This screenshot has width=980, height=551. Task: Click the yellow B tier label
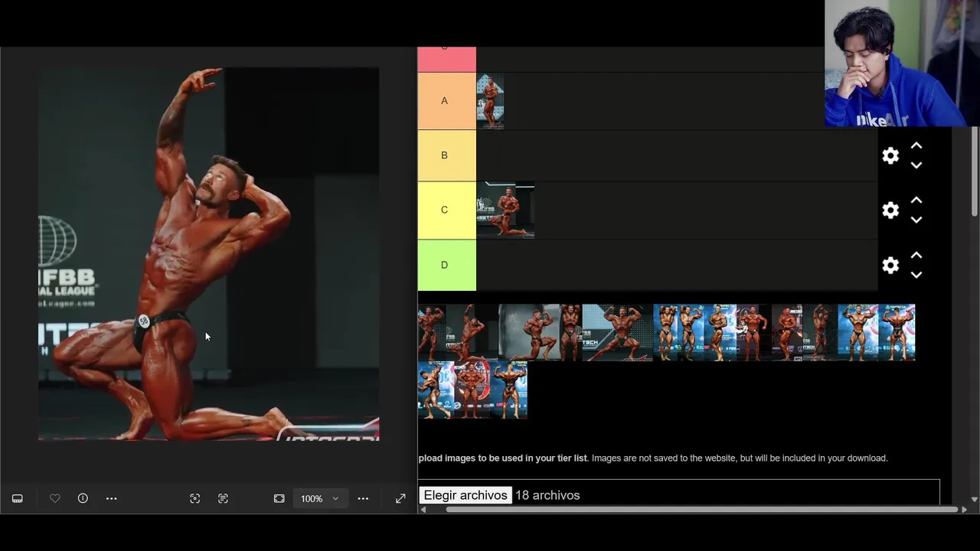[x=446, y=155]
